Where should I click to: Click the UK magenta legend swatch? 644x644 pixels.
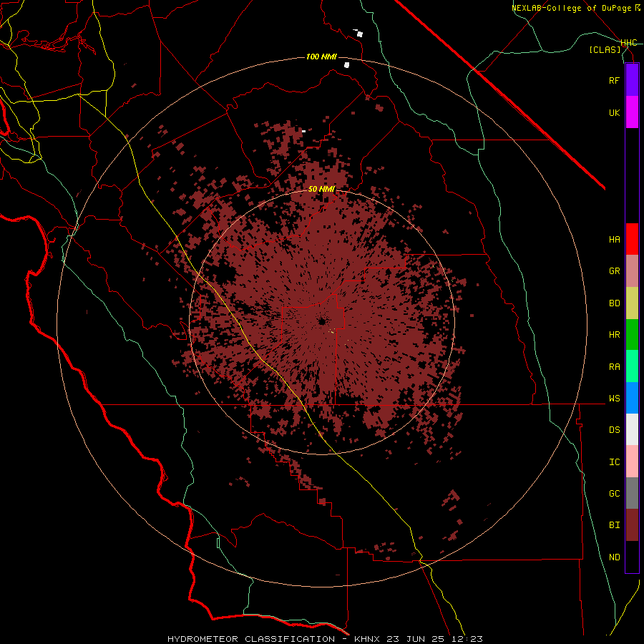(x=632, y=112)
